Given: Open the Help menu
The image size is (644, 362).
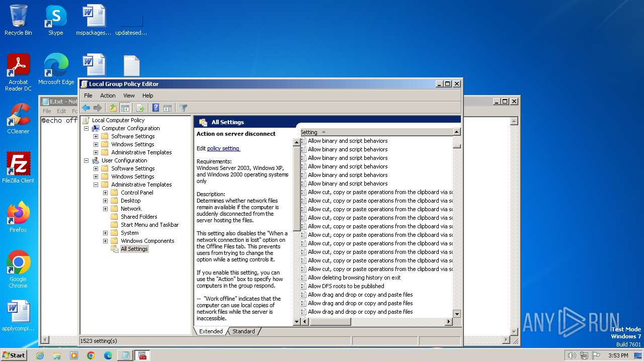Looking at the screenshot, I should [x=147, y=96].
